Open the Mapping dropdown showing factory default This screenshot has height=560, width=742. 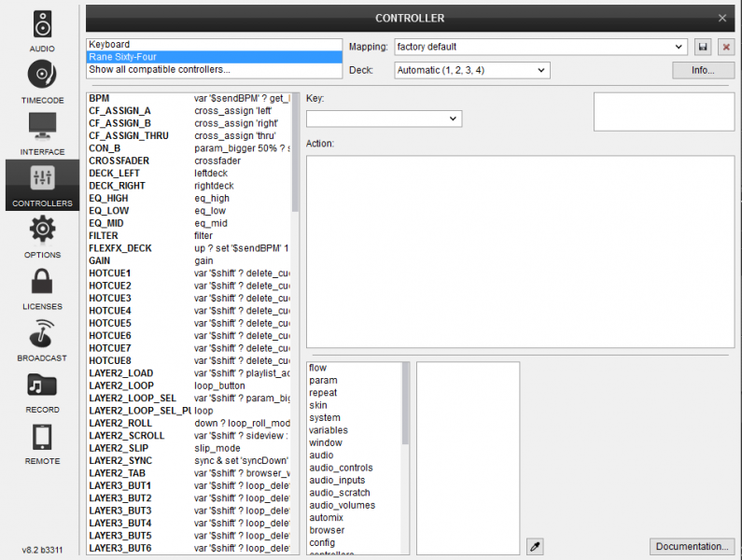click(x=540, y=47)
